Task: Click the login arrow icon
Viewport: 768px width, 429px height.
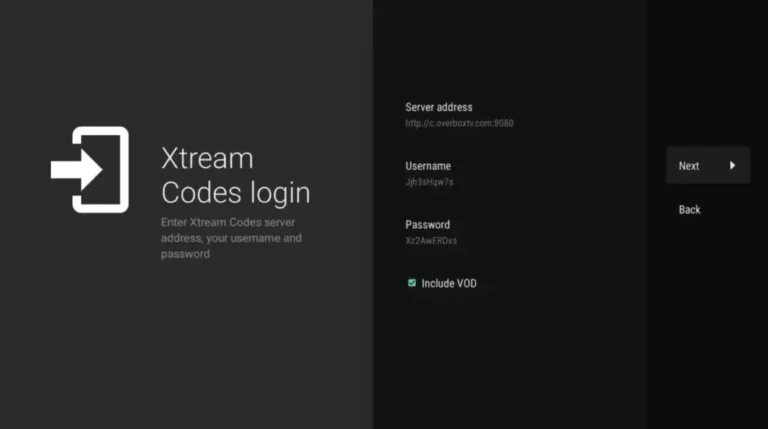Action: 90,170
